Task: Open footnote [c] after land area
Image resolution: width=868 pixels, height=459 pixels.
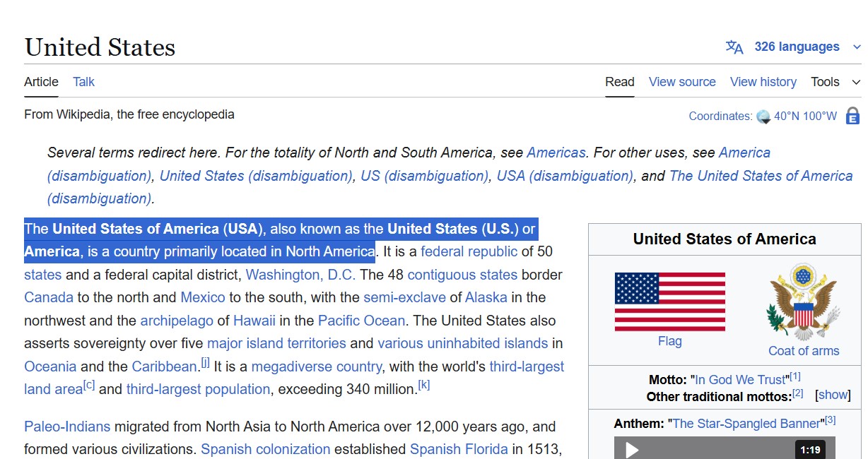Action: coord(89,385)
